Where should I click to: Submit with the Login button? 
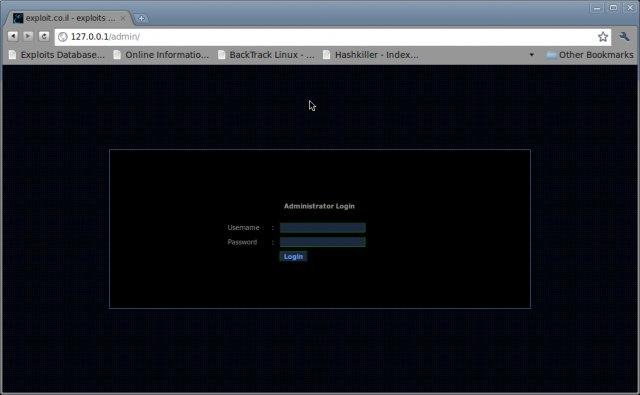[293, 256]
